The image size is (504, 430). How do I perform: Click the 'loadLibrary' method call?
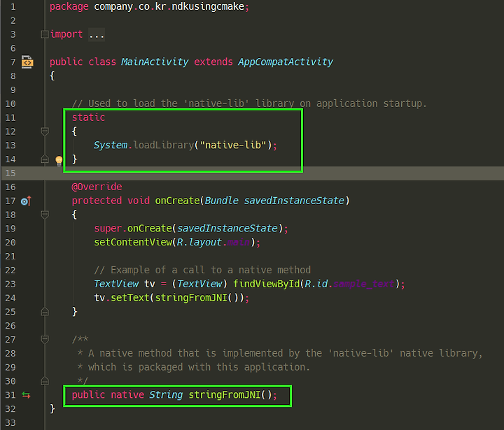click(x=163, y=145)
